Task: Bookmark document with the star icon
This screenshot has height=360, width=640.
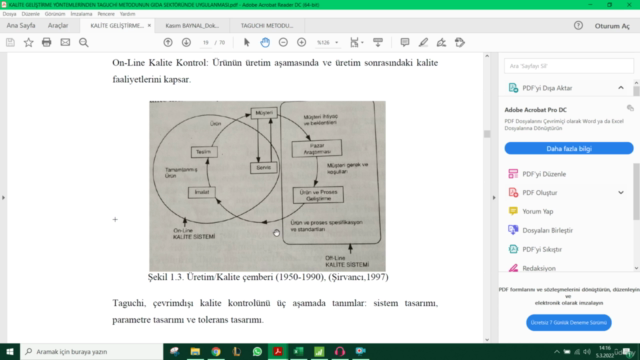Action: (29, 42)
